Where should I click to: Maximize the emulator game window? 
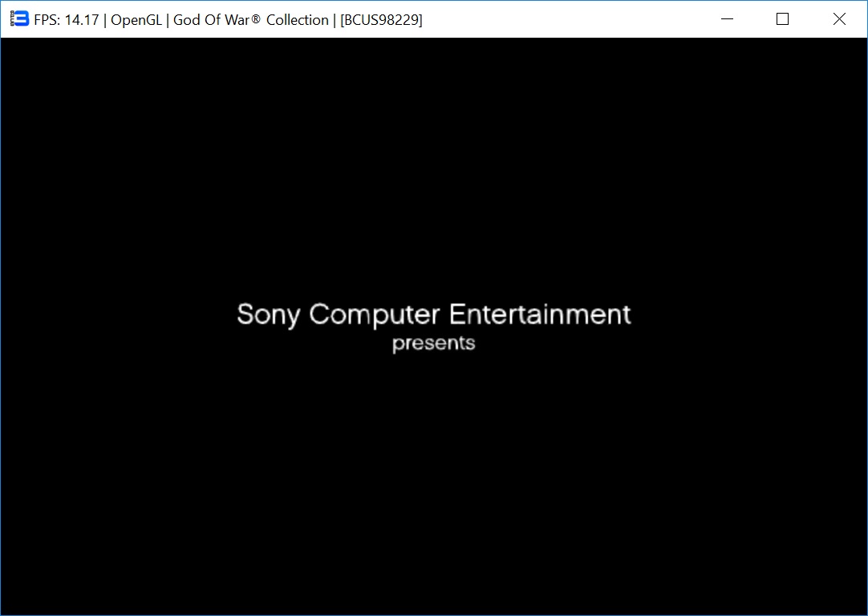point(783,19)
